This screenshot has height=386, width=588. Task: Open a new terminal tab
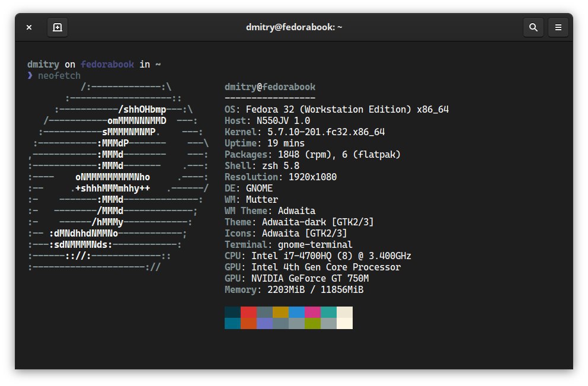[57, 27]
